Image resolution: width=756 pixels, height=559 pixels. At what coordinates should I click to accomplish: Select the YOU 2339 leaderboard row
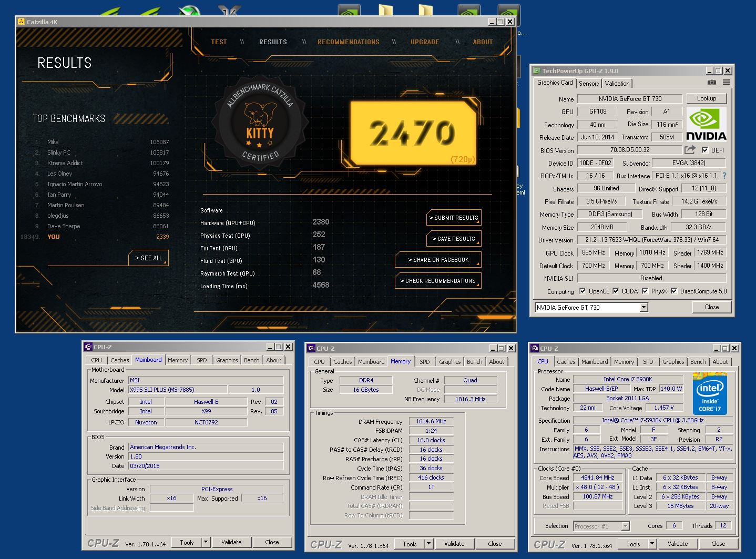[95, 237]
